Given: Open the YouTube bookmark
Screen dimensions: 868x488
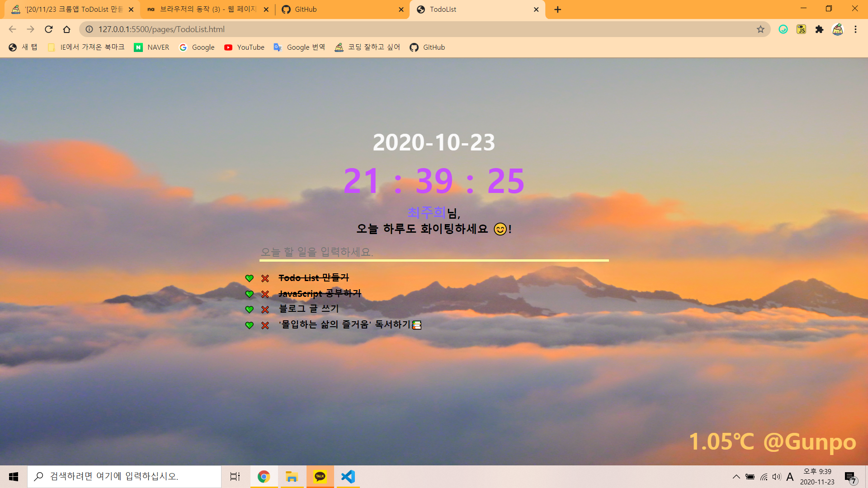Looking at the screenshot, I should click(244, 47).
